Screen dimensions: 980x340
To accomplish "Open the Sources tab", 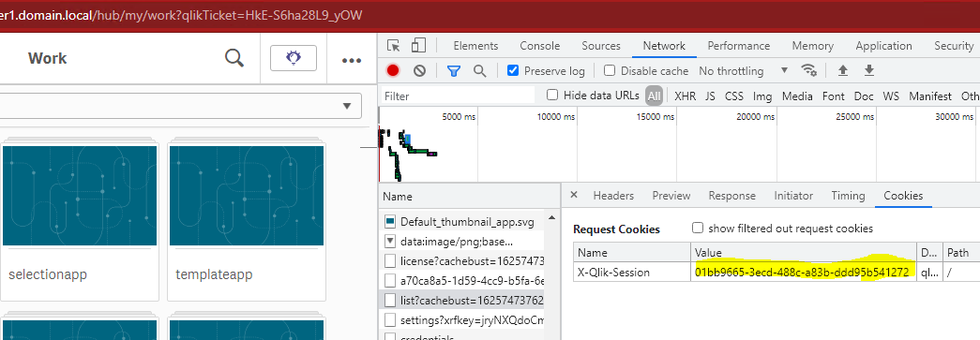I will click(x=601, y=46).
